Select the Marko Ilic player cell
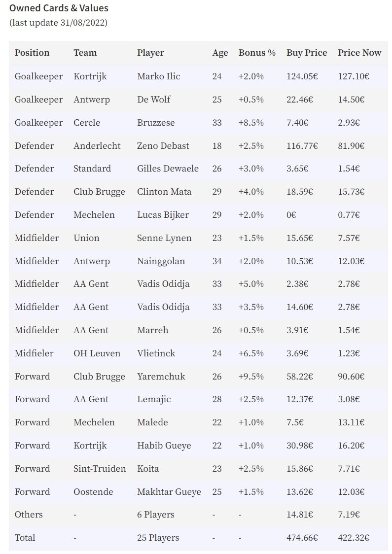392x554 pixels. [x=158, y=76]
